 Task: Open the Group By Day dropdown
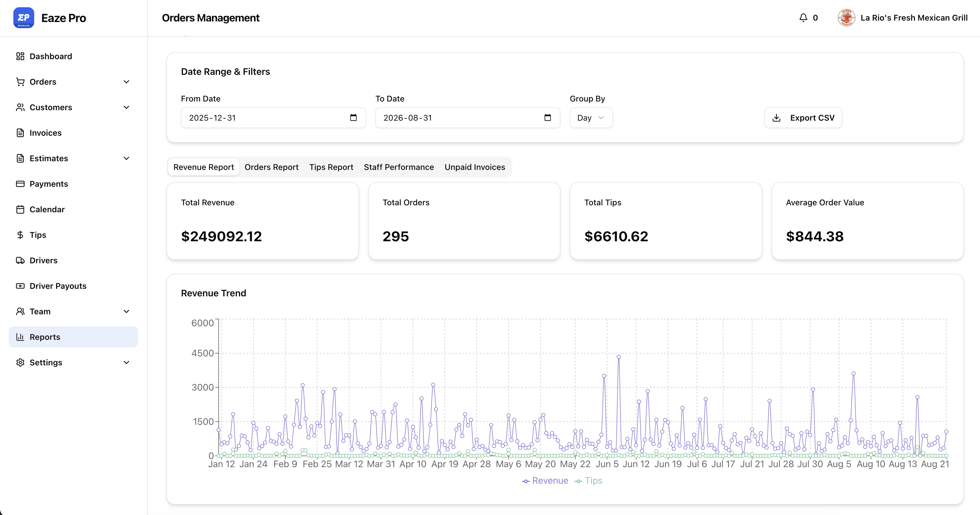pos(591,117)
